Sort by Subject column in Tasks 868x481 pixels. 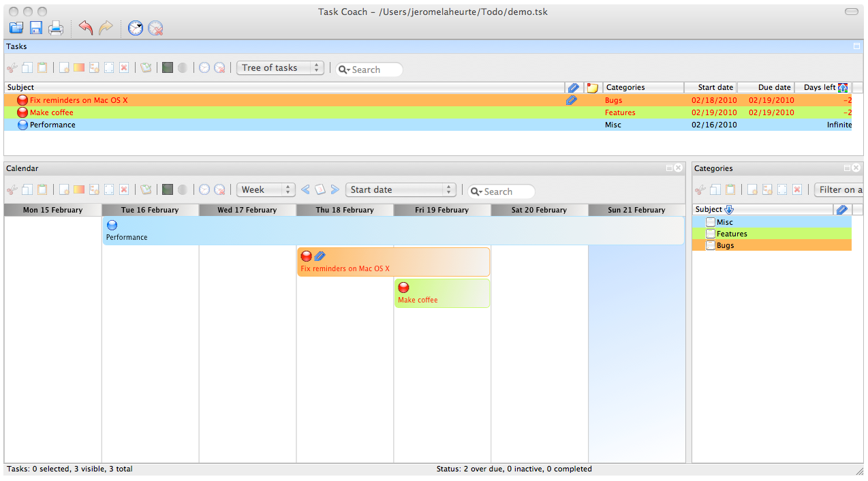coord(285,87)
